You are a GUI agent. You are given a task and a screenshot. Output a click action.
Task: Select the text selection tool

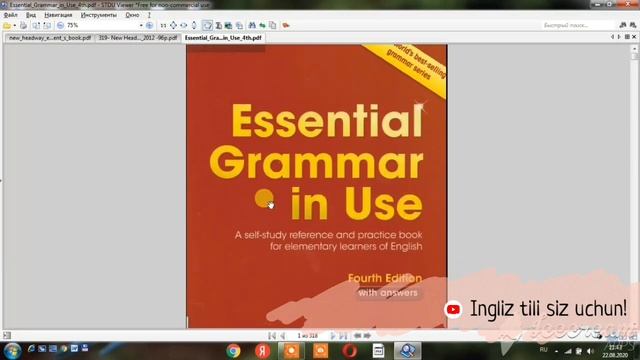(x=219, y=26)
